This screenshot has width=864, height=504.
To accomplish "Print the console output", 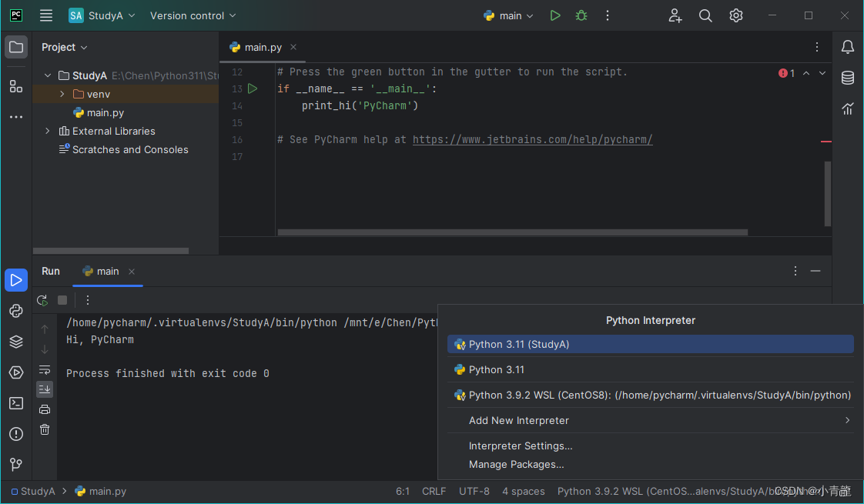I will click(45, 409).
